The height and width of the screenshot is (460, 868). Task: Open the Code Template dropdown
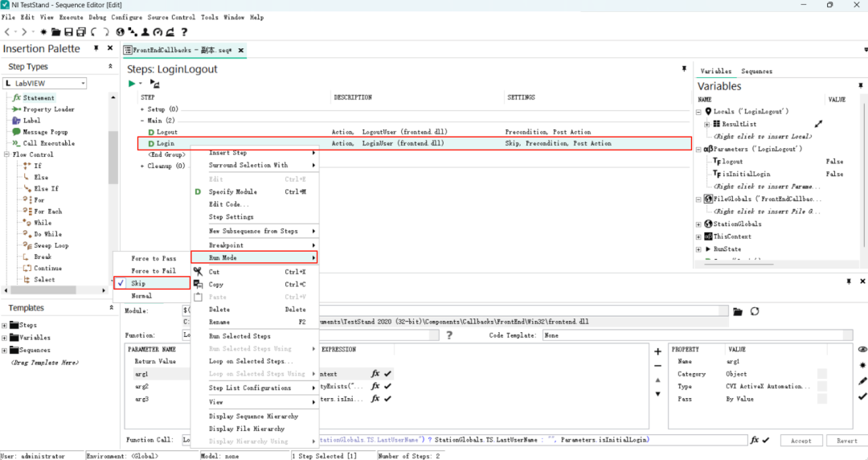[x=847, y=335]
